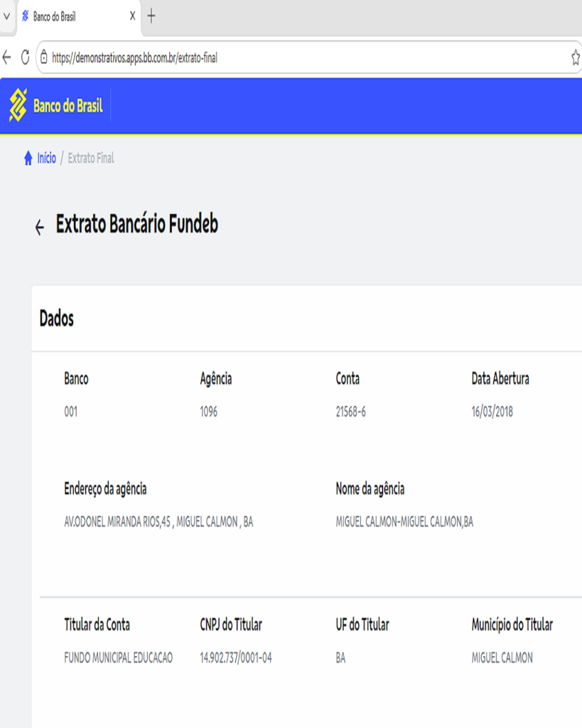Bookmark this page with the star icon

click(x=575, y=58)
